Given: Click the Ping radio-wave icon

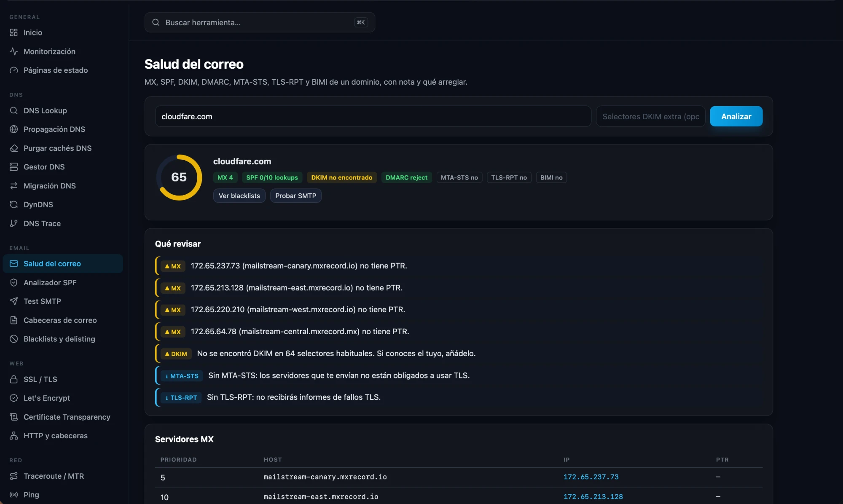Looking at the screenshot, I should [x=14, y=495].
